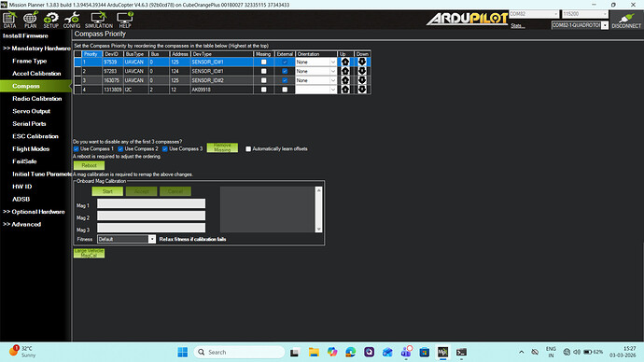This screenshot has height=362, width=644.
Task: Move compass priority 2 up
Action: pyautogui.click(x=345, y=71)
